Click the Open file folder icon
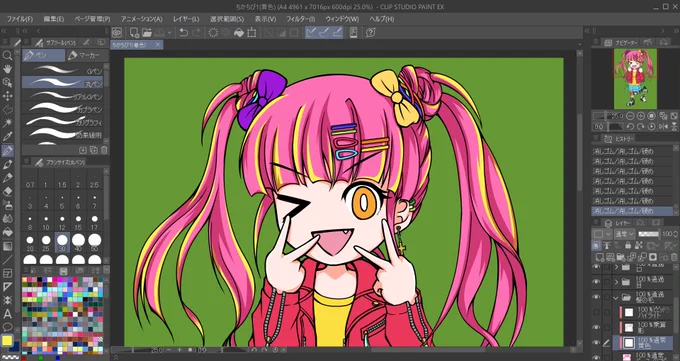Image resolution: width=680 pixels, height=361 pixels. click(x=147, y=33)
